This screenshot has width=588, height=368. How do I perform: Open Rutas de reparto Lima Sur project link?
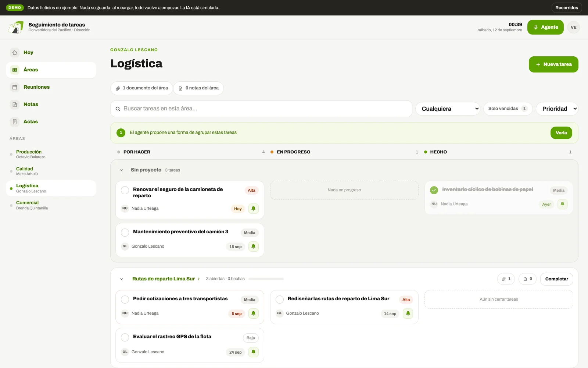[166, 279]
